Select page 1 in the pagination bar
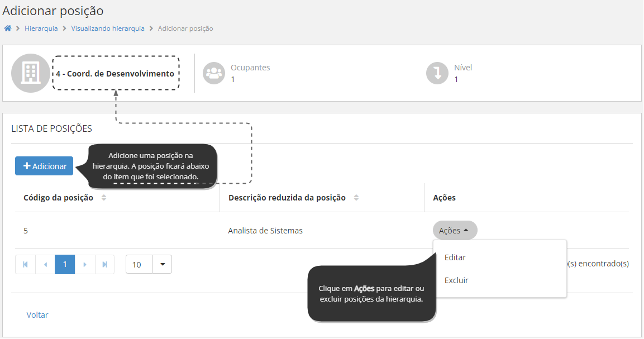Screen dimensions: 644x339 coord(64,264)
